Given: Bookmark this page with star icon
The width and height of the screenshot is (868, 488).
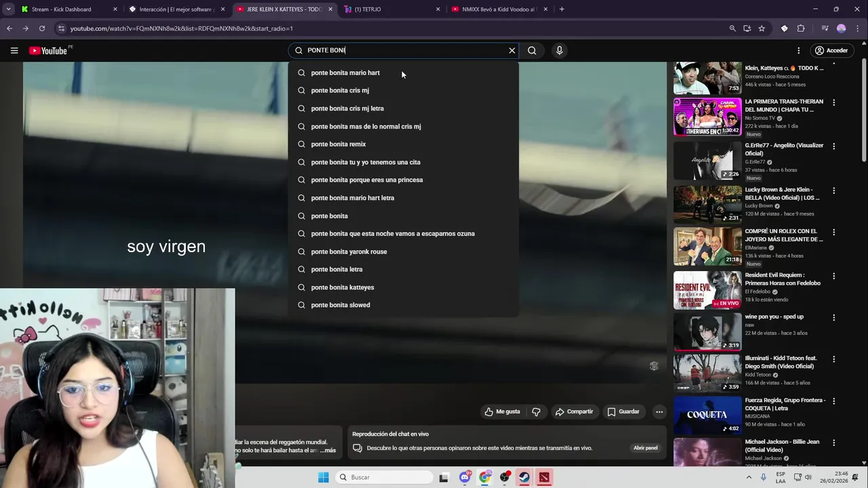Looking at the screenshot, I should pyautogui.click(x=762, y=28).
